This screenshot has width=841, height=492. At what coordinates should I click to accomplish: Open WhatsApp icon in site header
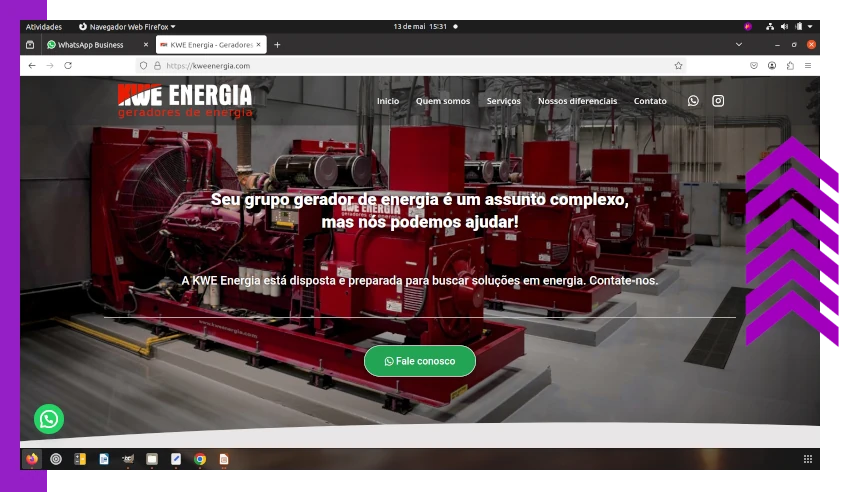click(x=693, y=101)
